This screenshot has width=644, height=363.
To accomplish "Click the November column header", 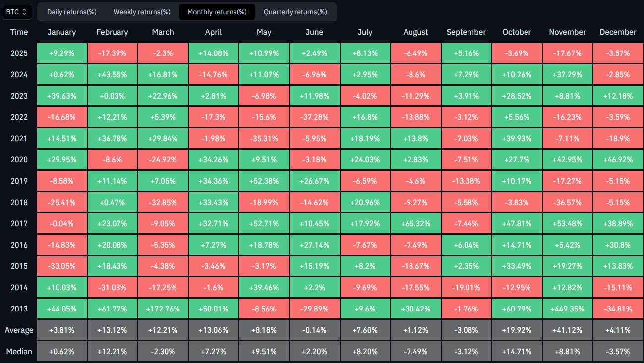I will pyautogui.click(x=567, y=32).
